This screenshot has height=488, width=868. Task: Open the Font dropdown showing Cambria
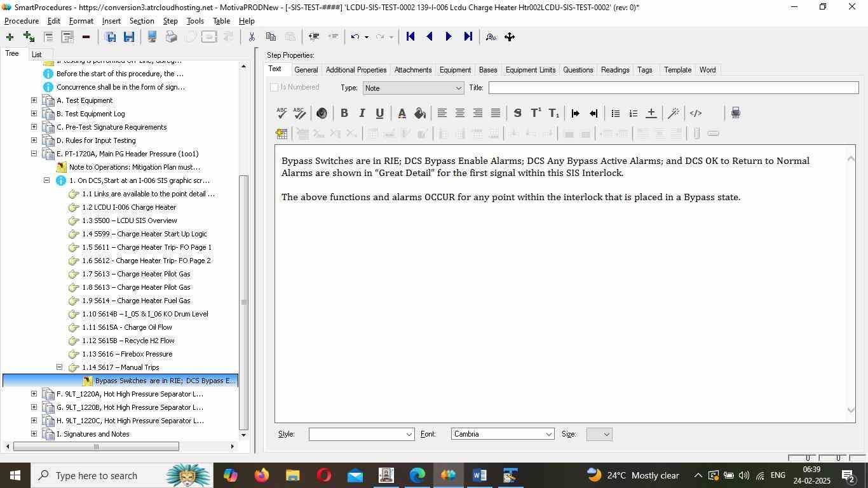tap(503, 434)
